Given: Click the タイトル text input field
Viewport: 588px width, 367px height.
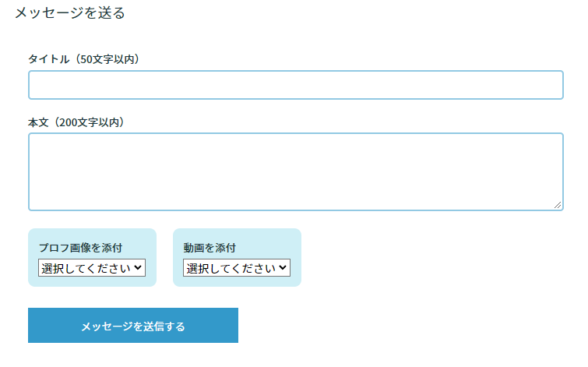Looking at the screenshot, I should 295,85.
